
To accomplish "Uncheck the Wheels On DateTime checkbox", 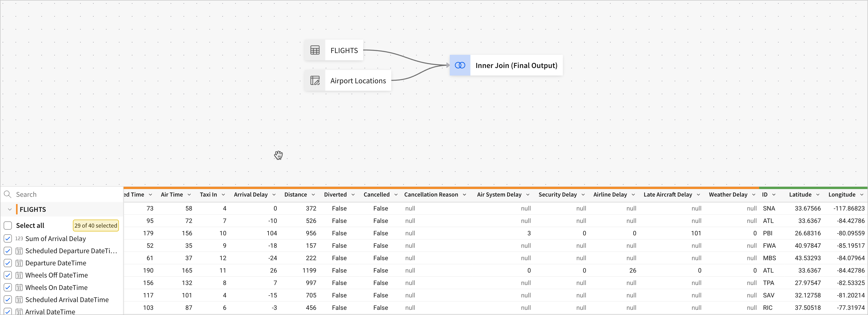I will 8,287.
